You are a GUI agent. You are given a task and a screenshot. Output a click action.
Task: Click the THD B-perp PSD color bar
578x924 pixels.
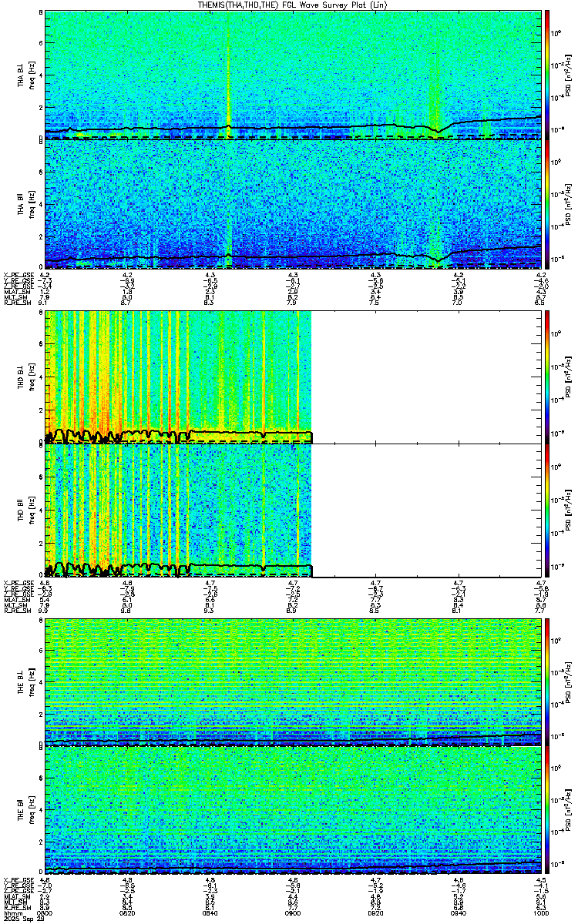pos(547,376)
